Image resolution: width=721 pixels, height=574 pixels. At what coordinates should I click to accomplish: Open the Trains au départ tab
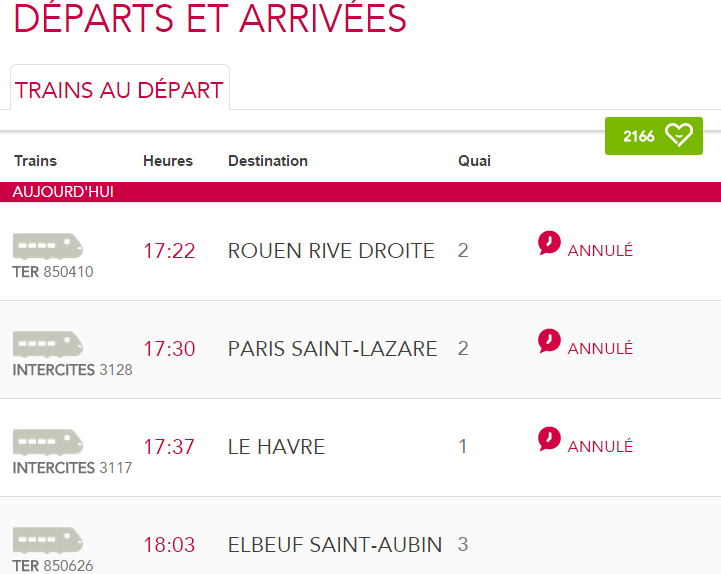tap(119, 90)
